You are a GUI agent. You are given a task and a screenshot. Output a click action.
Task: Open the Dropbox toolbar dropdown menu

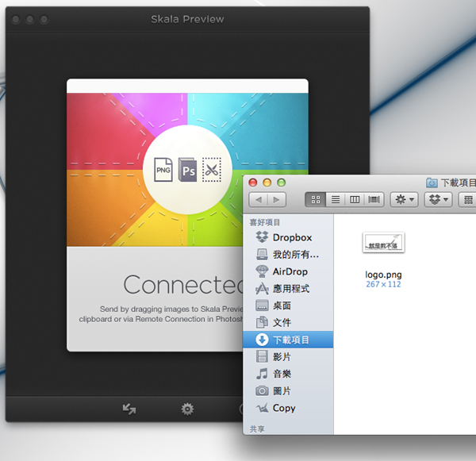coord(439,199)
